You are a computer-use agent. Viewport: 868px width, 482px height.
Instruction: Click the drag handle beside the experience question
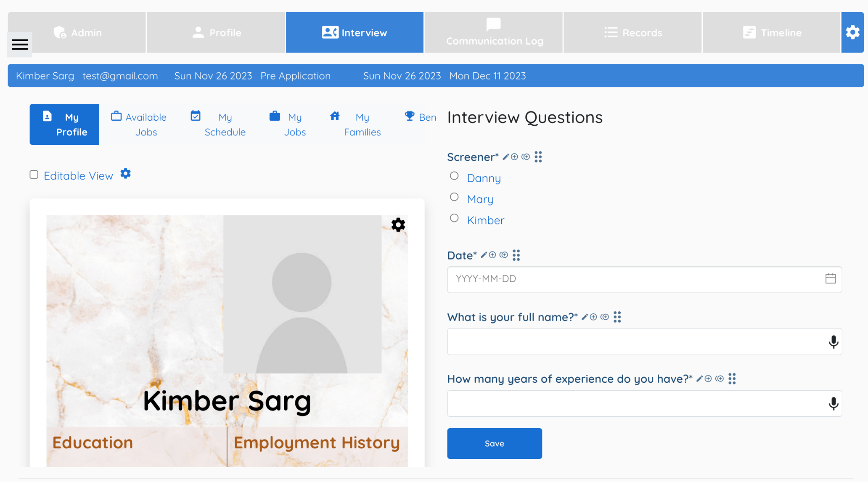click(x=732, y=379)
